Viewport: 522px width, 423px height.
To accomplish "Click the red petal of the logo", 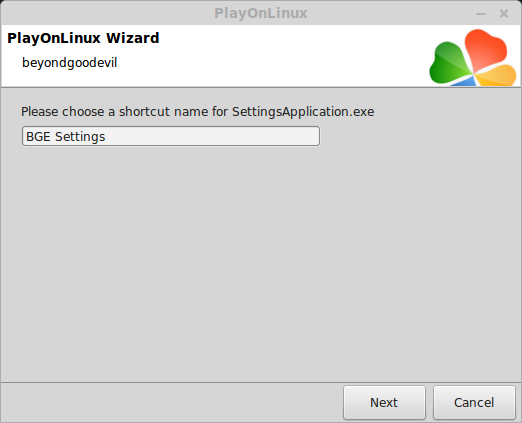I will (485, 49).
